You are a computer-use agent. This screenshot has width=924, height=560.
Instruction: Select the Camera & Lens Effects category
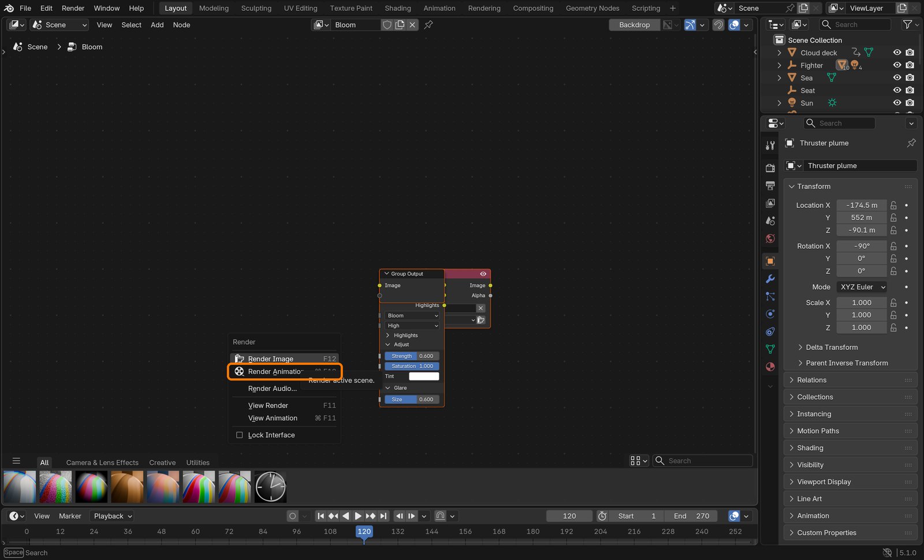pyautogui.click(x=102, y=463)
